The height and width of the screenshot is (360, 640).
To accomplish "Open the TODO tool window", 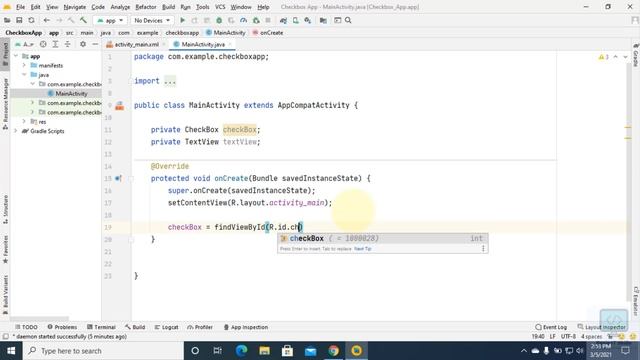I will coord(26,327).
